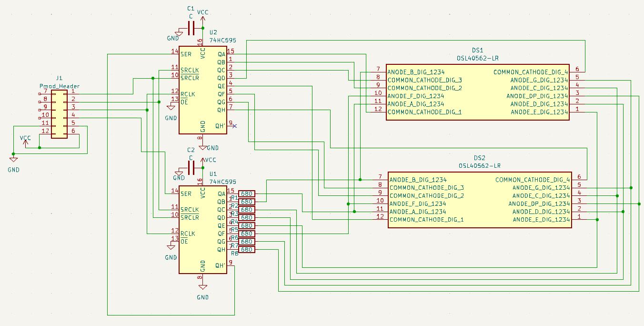Click the "DS2" reference label
This screenshot has width=644, height=326.
(x=479, y=158)
